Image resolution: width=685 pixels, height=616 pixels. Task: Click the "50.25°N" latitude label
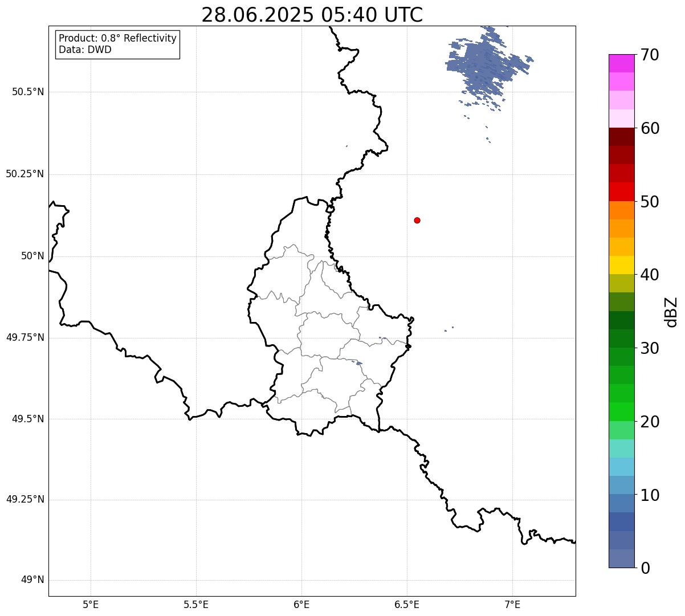25,174
